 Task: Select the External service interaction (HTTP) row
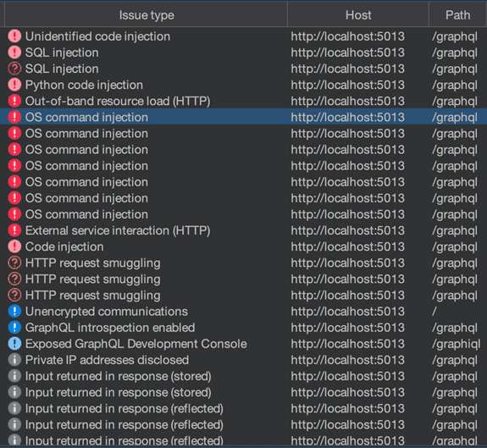[x=244, y=230]
